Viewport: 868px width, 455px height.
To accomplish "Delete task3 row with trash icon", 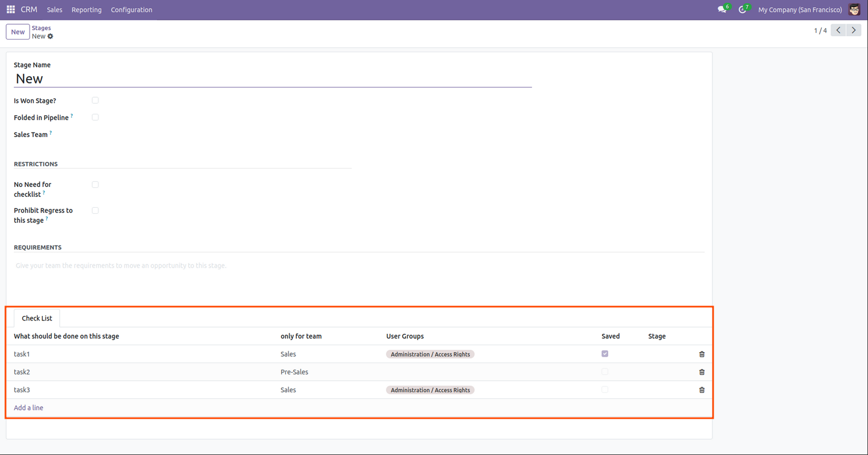I will (x=702, y=390).
